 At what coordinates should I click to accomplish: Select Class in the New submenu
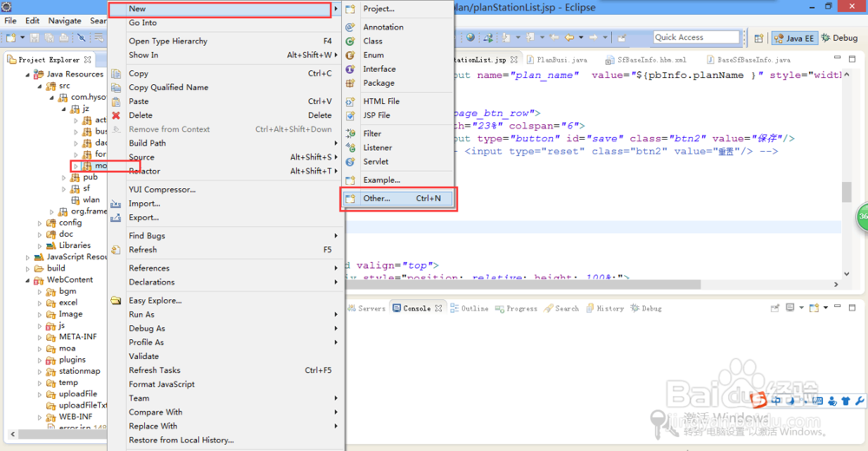tap(372, 41)
